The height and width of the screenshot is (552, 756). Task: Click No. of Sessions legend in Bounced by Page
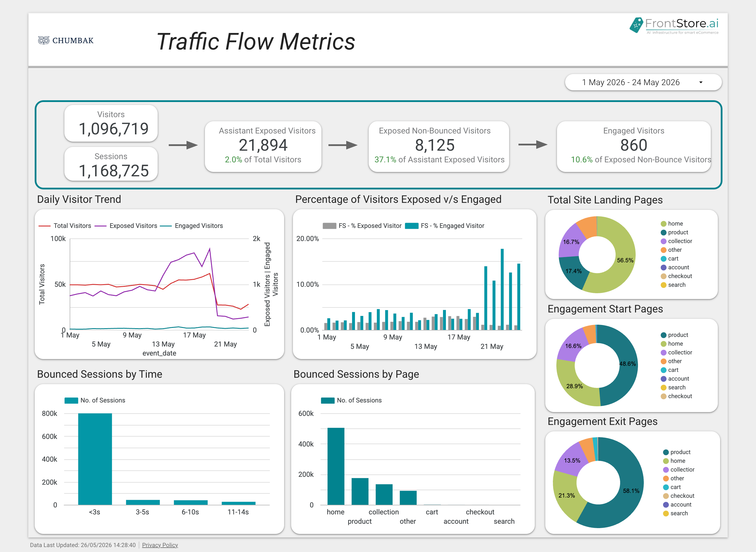pos(351,400)
